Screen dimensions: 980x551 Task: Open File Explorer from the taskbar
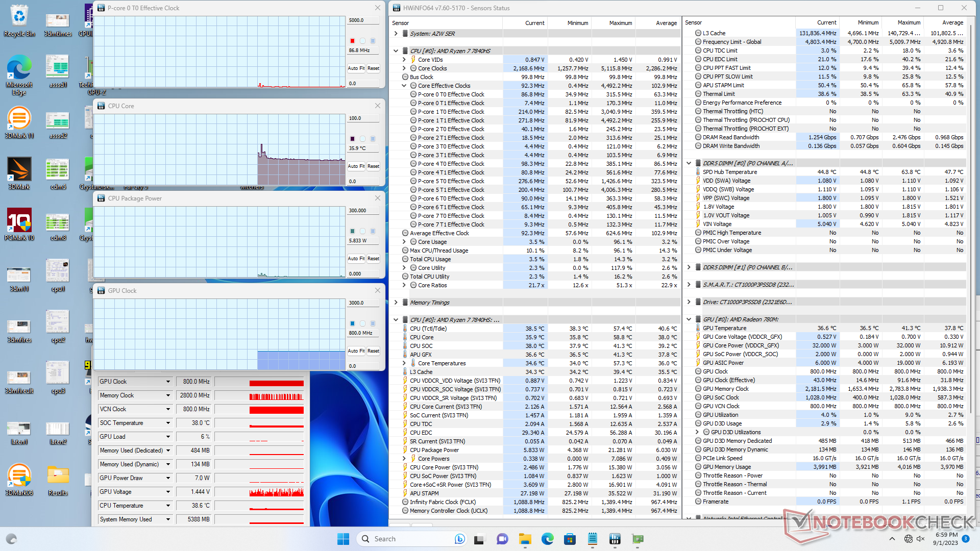tap(525, 539)
